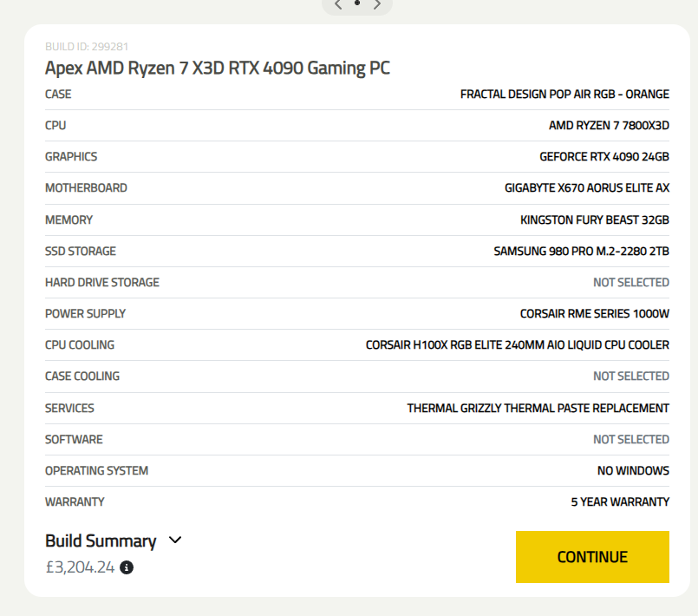Viewport: 698px width, 616px height.
Task: Click the POWER SUPPLY row label
Action: pyautogui.click(x=86, y=313)
